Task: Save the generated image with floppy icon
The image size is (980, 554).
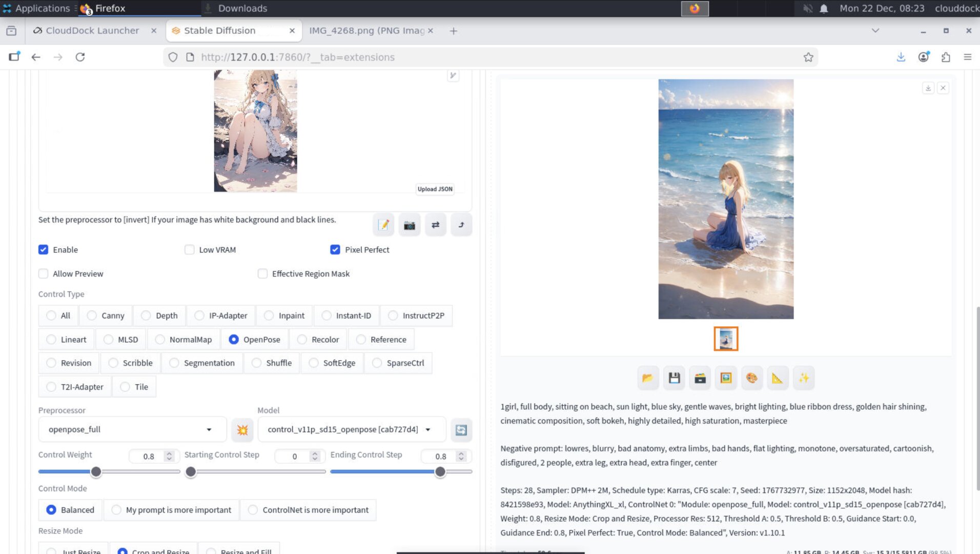Action: point(674,379)
